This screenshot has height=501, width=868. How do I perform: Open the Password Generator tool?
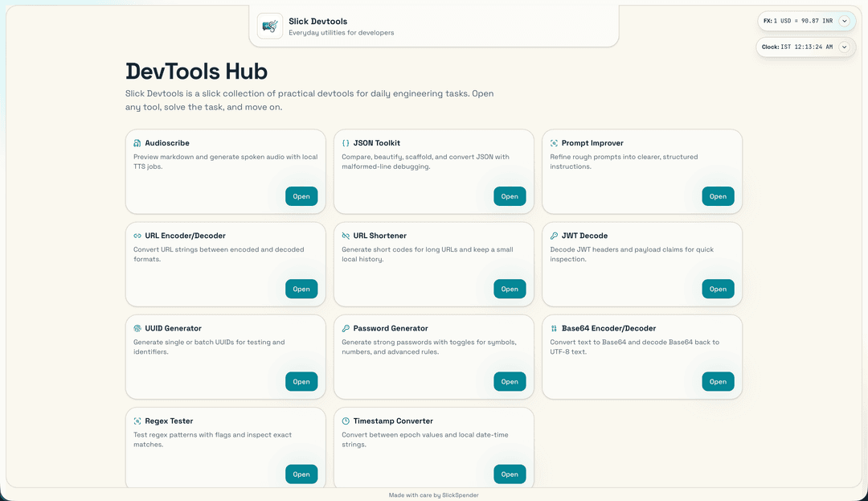coord(510,381)
